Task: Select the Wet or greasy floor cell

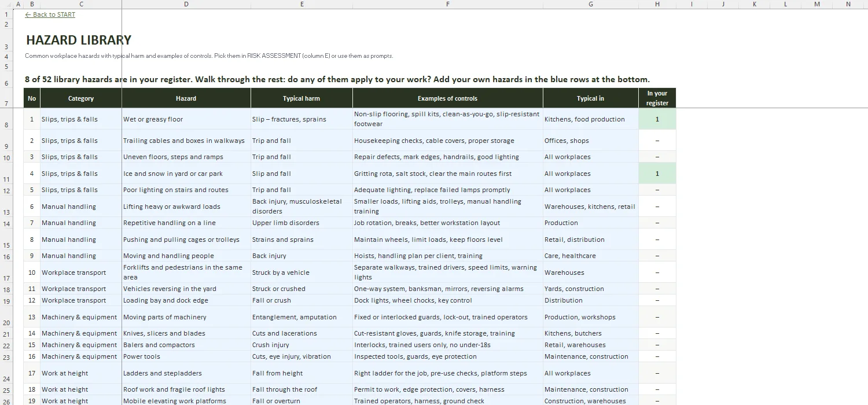Action: click(186, 119)
